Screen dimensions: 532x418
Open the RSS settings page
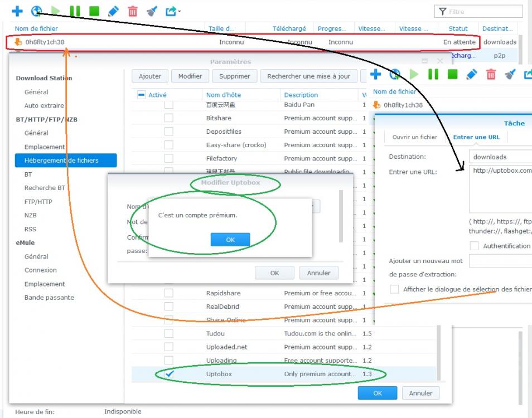pos(30,229)
